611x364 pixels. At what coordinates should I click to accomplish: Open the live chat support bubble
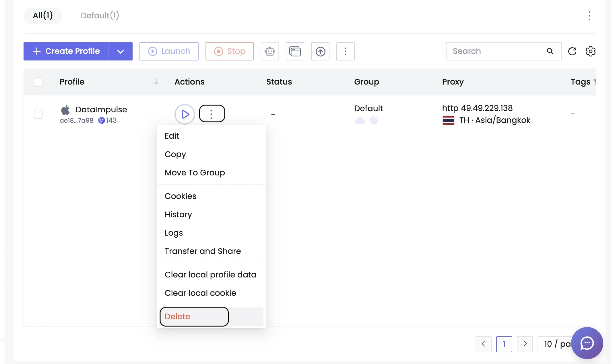tap(587, 343)
